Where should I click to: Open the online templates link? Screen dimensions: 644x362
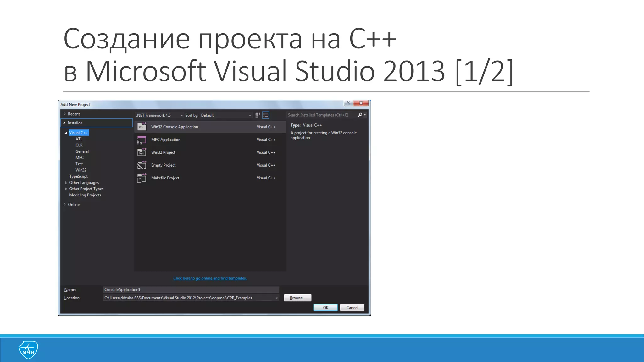[x=210, y=278]
